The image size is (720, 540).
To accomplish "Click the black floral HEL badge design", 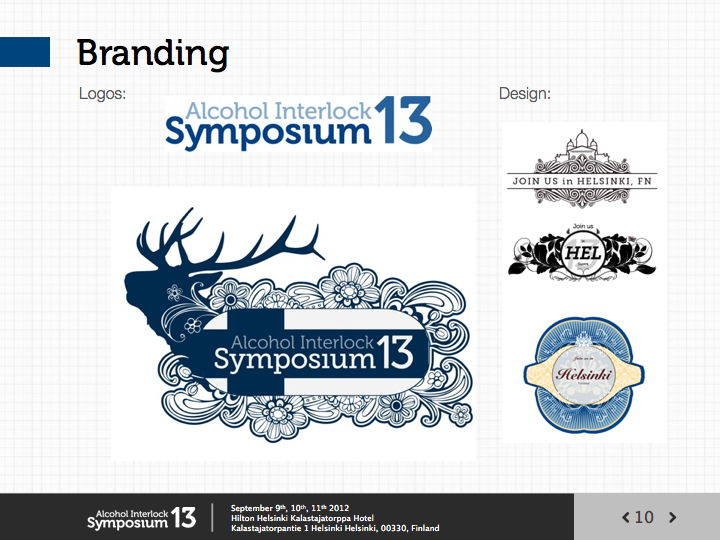I will (x=582, y=252).
